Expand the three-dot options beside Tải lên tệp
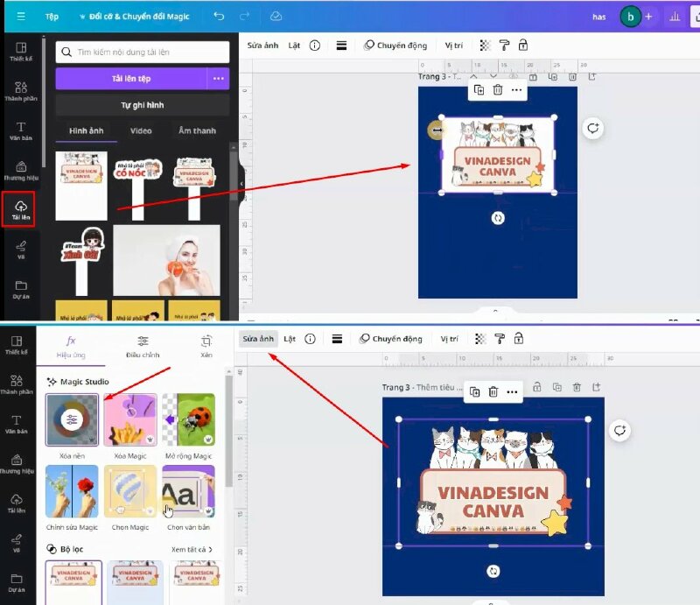 218,78
